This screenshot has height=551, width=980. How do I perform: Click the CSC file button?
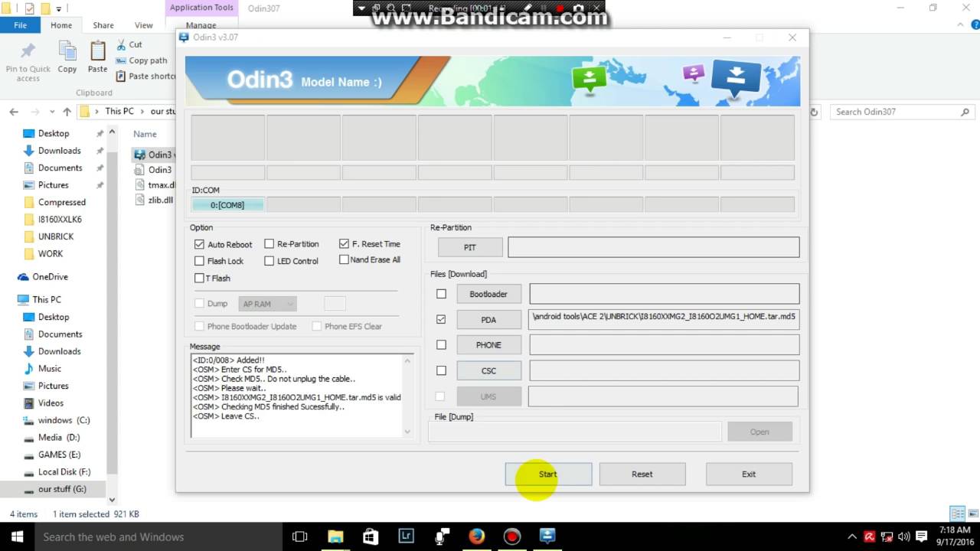[488, 370]
